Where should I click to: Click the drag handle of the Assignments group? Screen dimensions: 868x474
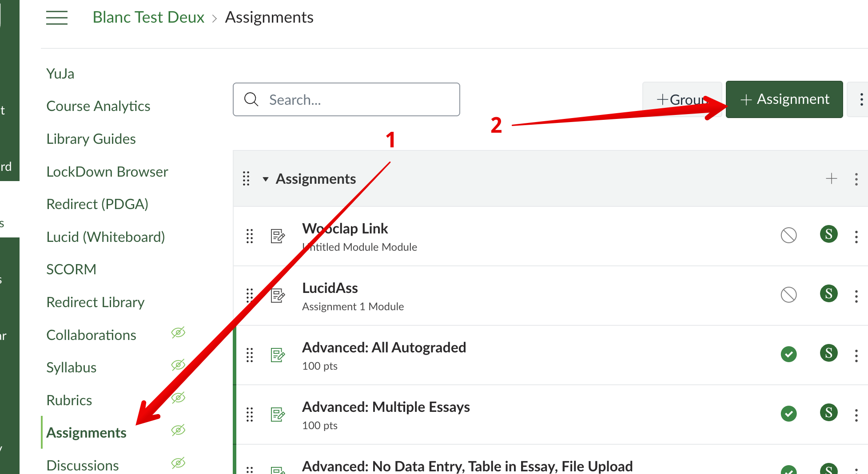246,179
